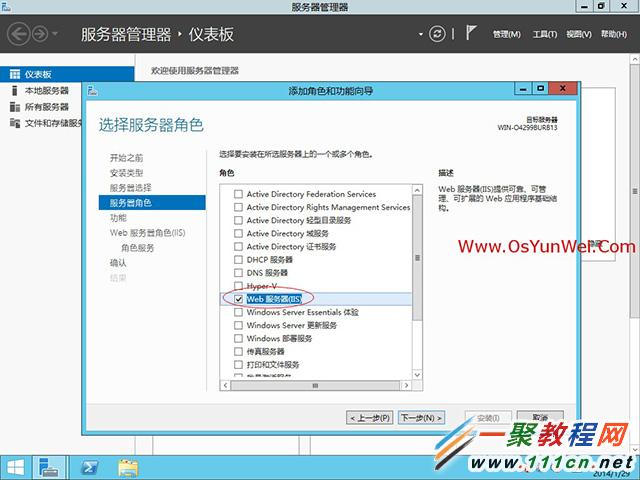Go to wizard step 确认
The height and width of the screenshot is (480, 640).
(x=118, y=263)
